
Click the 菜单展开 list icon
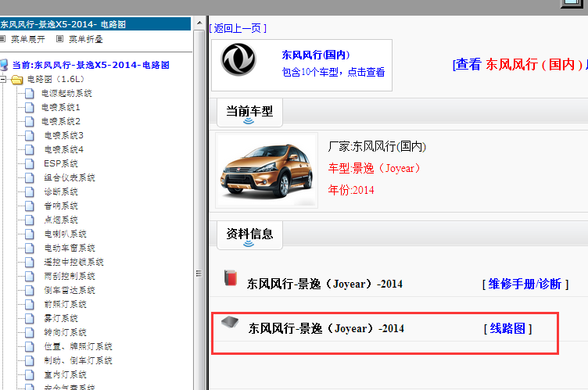(x=2, y=38)
